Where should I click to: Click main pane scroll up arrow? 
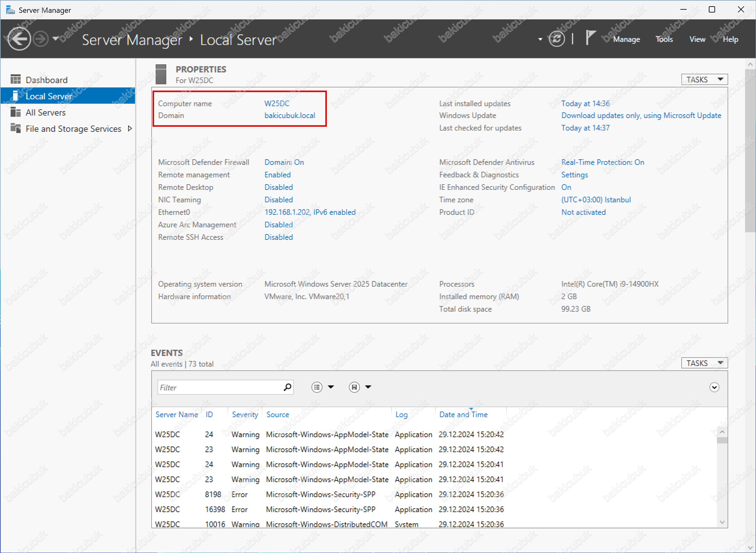click(750, 64)
